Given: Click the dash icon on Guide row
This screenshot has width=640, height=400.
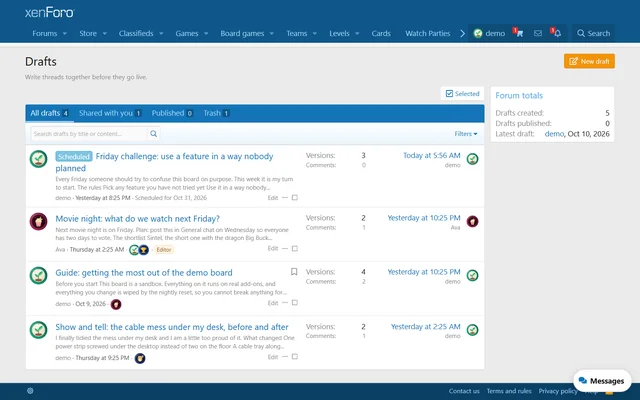Looking at the screenshot, I should pos(285,303).
